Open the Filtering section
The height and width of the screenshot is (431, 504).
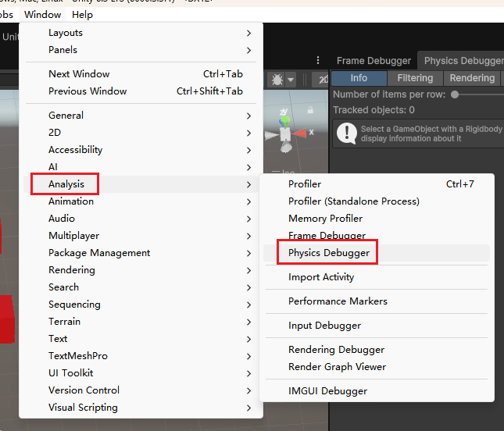[415, 78]
